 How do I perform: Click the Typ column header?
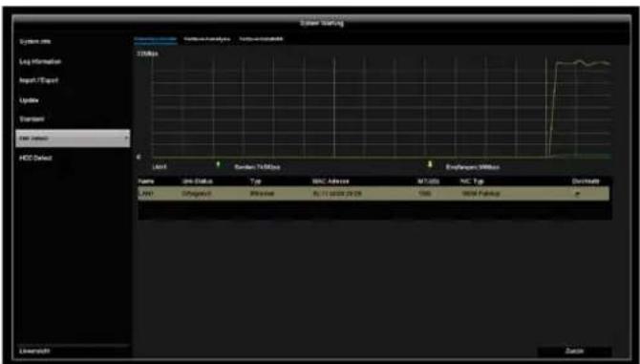255,182
